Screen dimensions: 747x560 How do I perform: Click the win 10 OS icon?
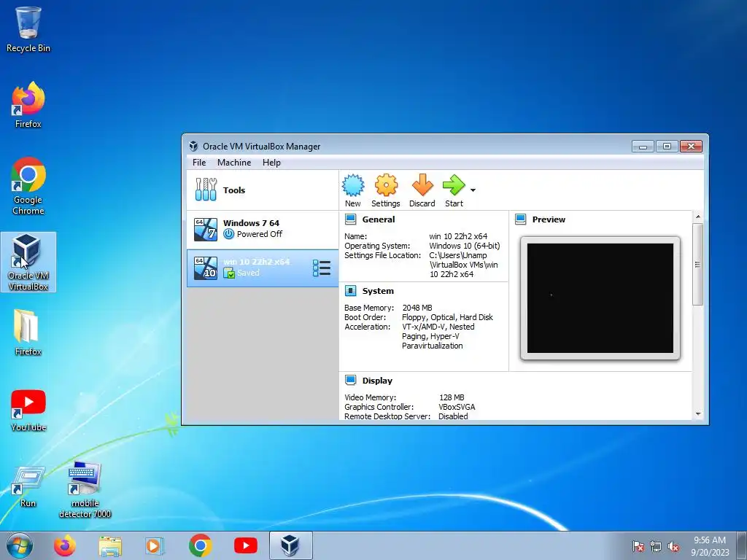pos(206,268)
